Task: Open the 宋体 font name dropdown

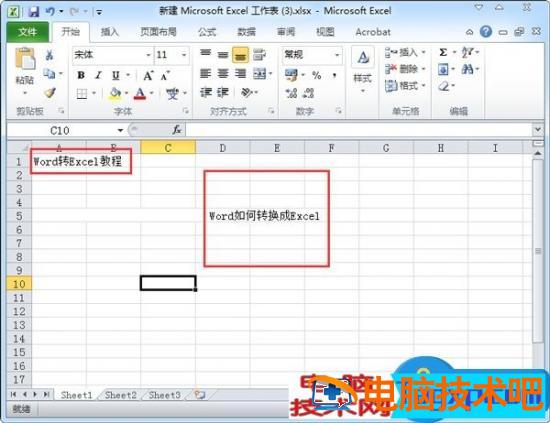Action: point(148,55)
